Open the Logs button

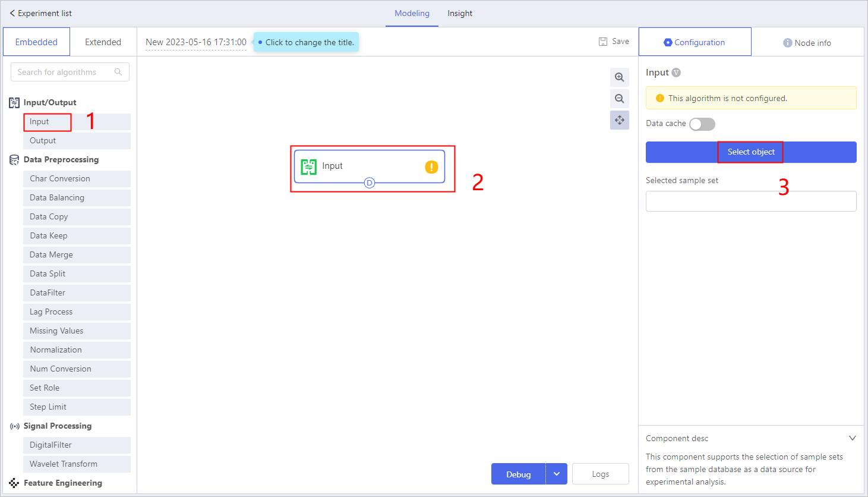[600, 474]
